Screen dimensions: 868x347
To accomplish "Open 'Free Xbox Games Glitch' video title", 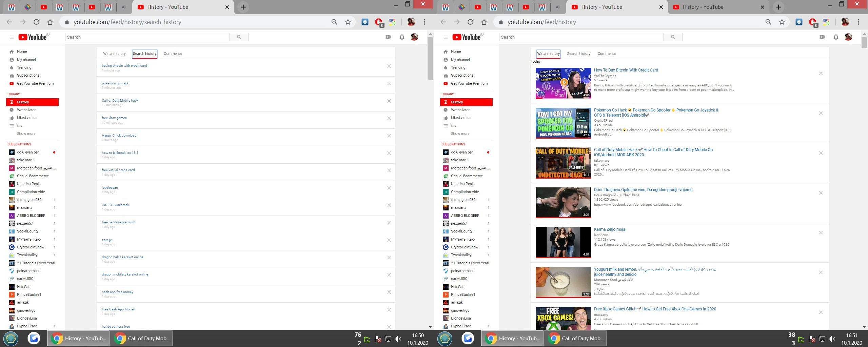I will [x=655, y=309].
